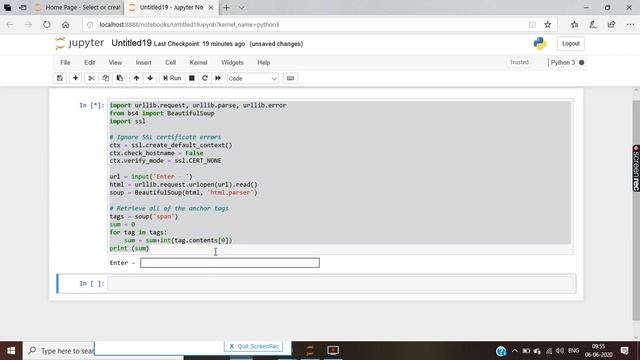Viewport: 640px width, 360px height.
Task: Close the Untitled19 browser tab
Action: 211,7
